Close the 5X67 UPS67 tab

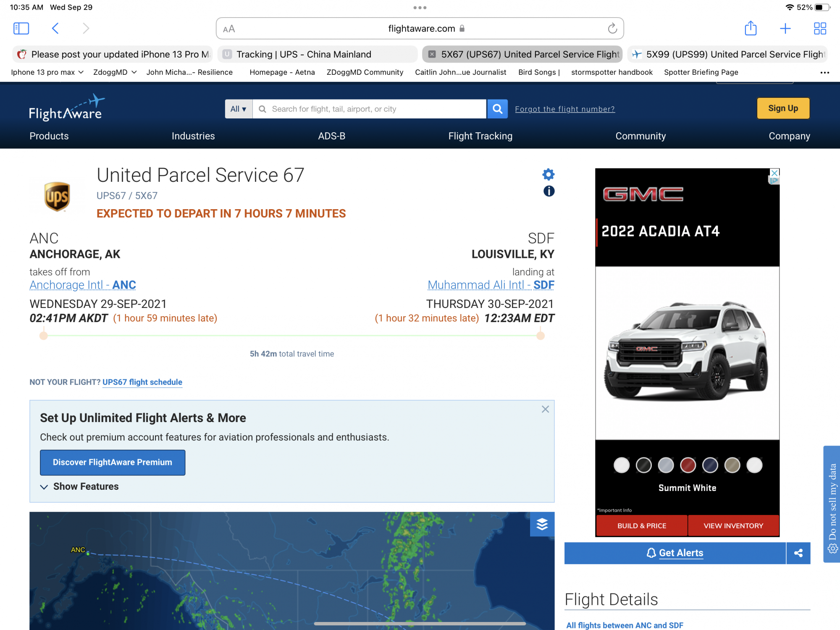[x=432, y=54]
